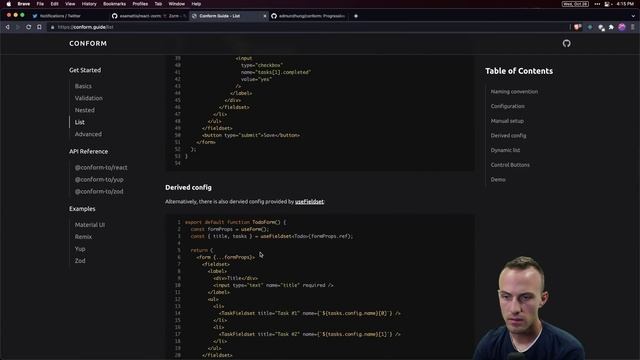
Task: Jump to Control Buttons in Table of Contents
Action: (x=510, y=165)
